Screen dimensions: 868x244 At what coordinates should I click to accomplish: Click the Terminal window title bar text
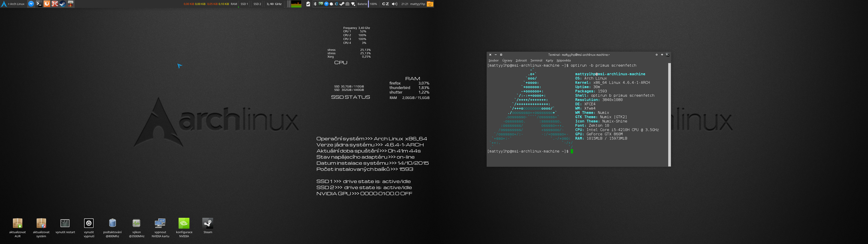(x=579, y=55)
